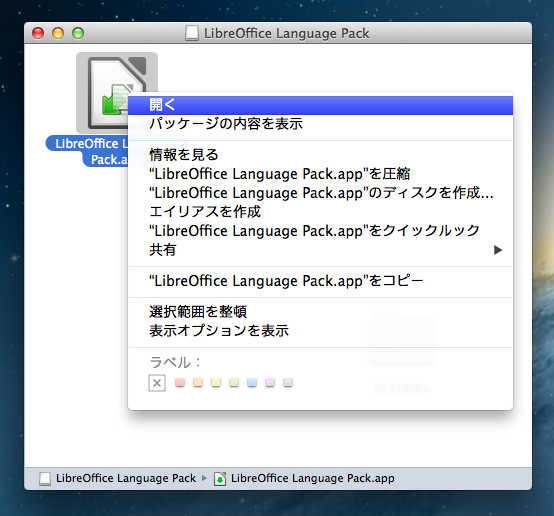The width and height of the screenshot is (554, 516).
Task: Open the 共有 submenu
Action: tap(320, 250)
